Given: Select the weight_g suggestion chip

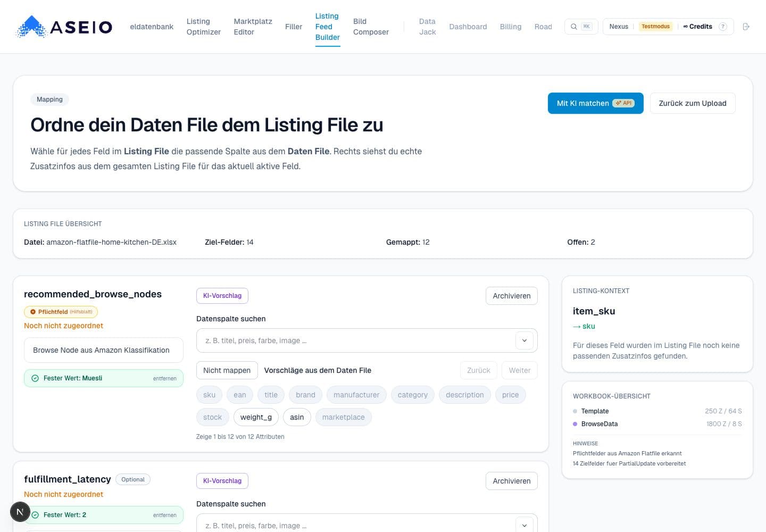Looking at the screenshot, I should (256, 417).
